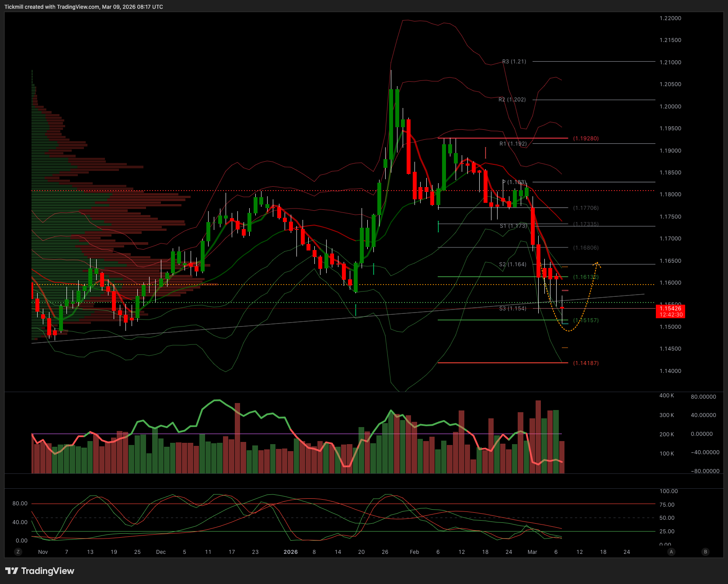The width and height of the screenshot is (728, 584).
Task: Open the Tickmill TradingView.com header text
Action: point(84,7)
